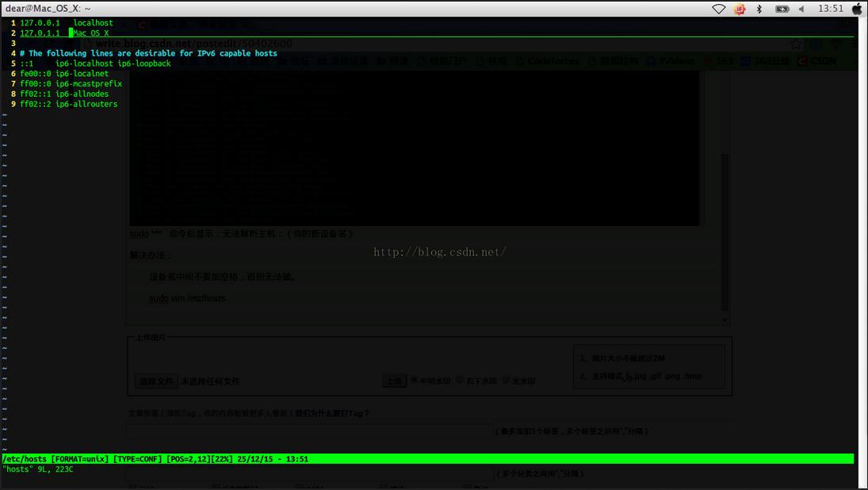Open the Bluetooth status icon
This screenshot has height=490, width=868.
759,9
